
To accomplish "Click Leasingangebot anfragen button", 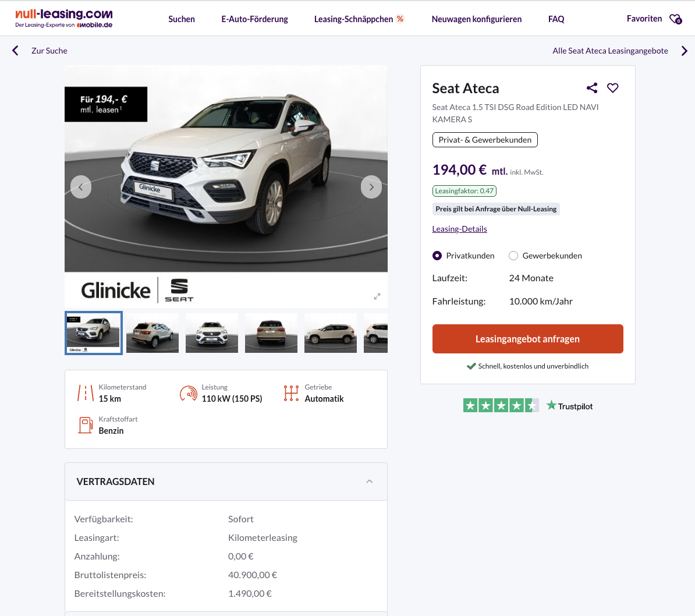I will click(x=527, y=339).
